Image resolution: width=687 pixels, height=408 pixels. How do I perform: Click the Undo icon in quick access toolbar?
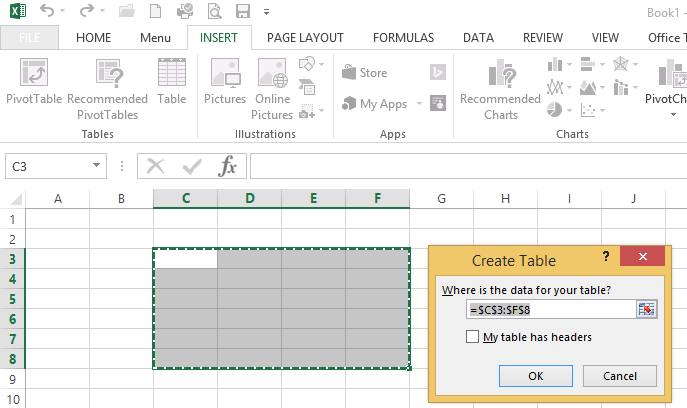tap(47, 11)
